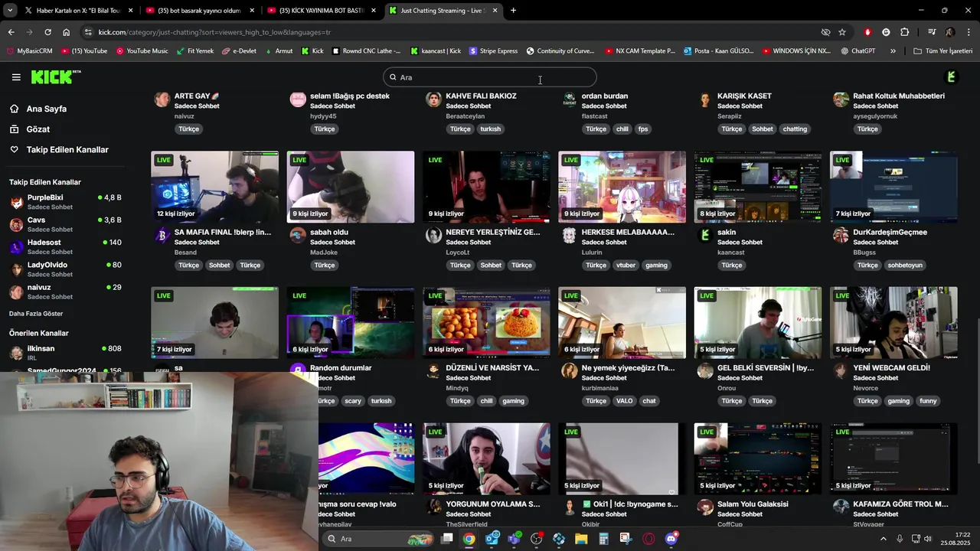Open recommended channel ilkinsan
This screenshot has width=980, height=551.
click(x=65, y=353)
